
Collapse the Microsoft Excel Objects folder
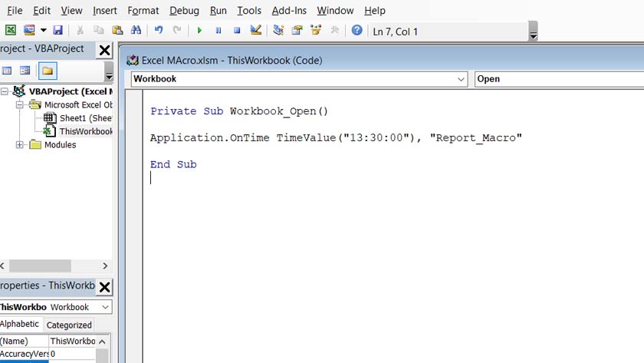coord(20,105)
